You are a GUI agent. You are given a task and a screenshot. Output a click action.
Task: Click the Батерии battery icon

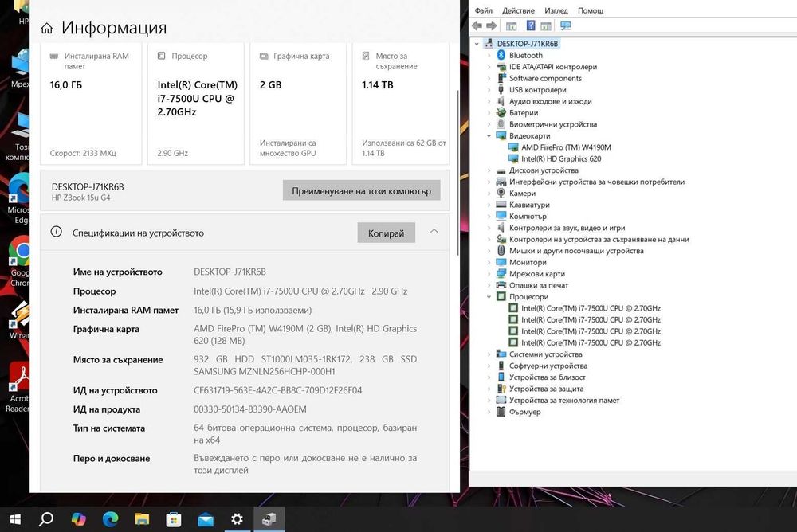point(501,112)
